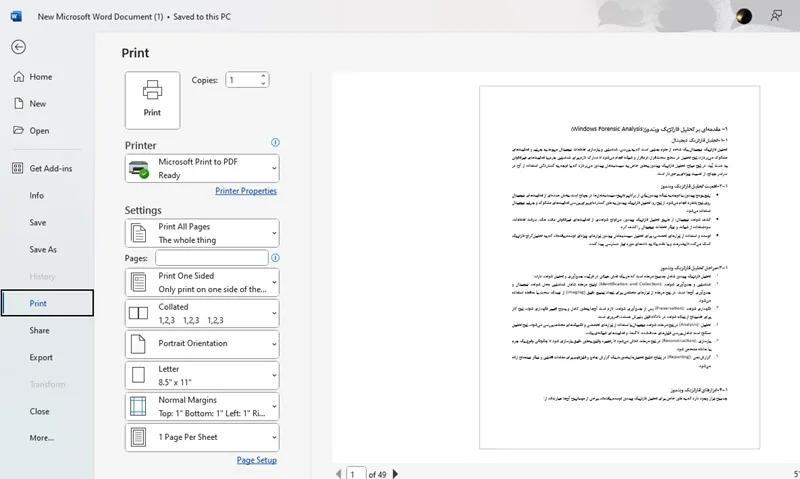
Task: Click the Pages range input field
Action: 212,258
